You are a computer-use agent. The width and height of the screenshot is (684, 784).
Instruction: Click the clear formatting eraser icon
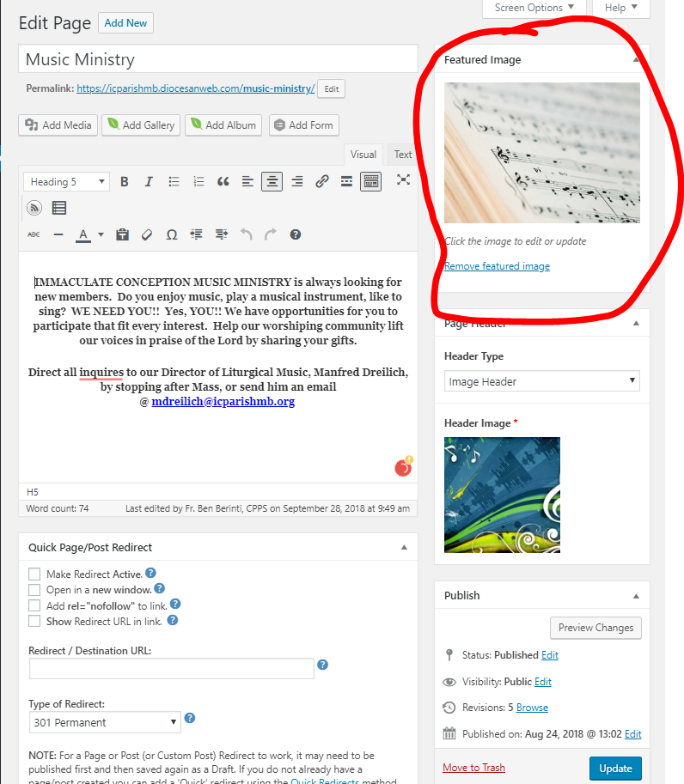[x=147, y=234]
